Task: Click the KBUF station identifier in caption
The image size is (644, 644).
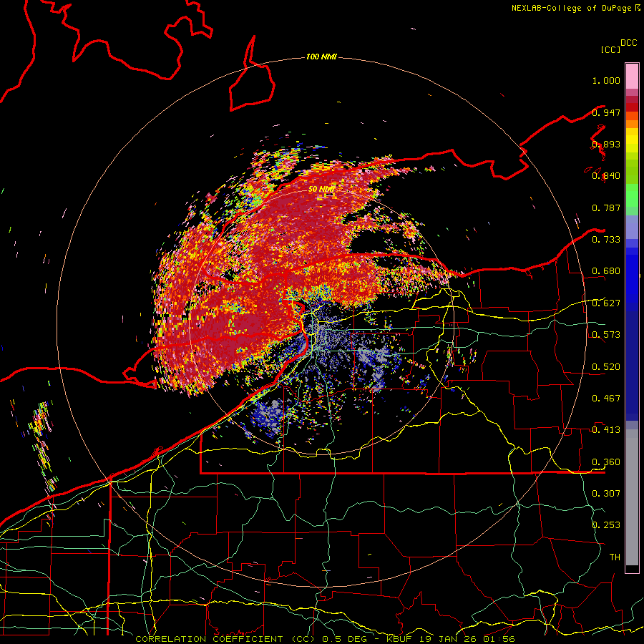Action: [399, 639]
